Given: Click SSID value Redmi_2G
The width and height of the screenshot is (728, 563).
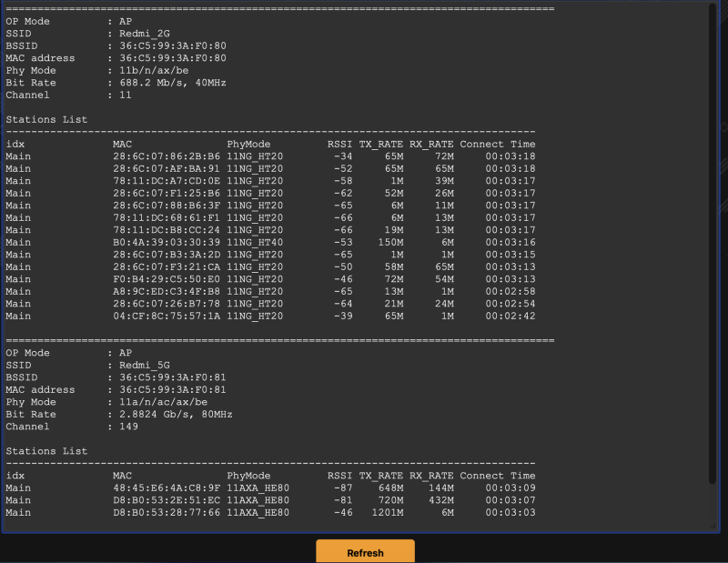Looking at the screenshot, I should 145,34.
